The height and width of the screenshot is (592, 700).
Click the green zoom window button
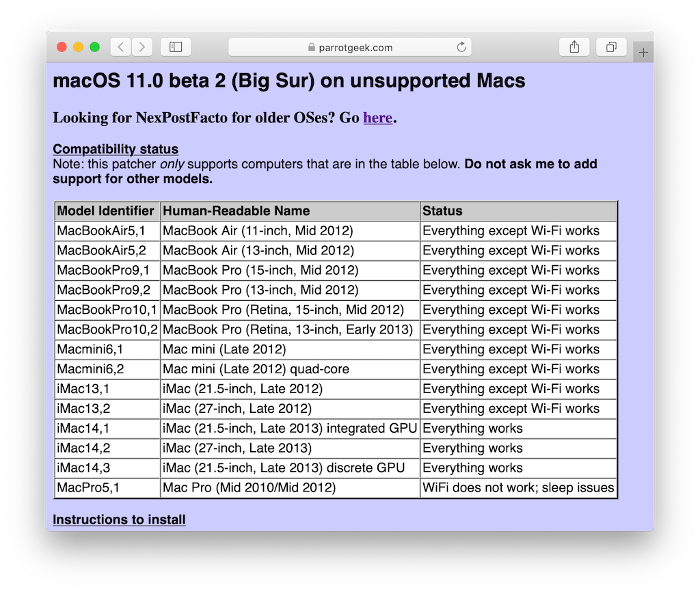[x=94, y=47]
